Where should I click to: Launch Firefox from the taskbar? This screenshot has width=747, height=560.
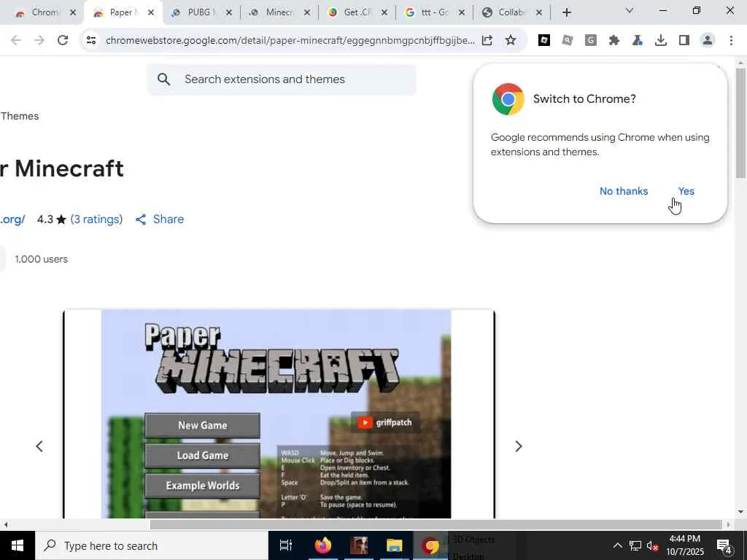[322, 545]
